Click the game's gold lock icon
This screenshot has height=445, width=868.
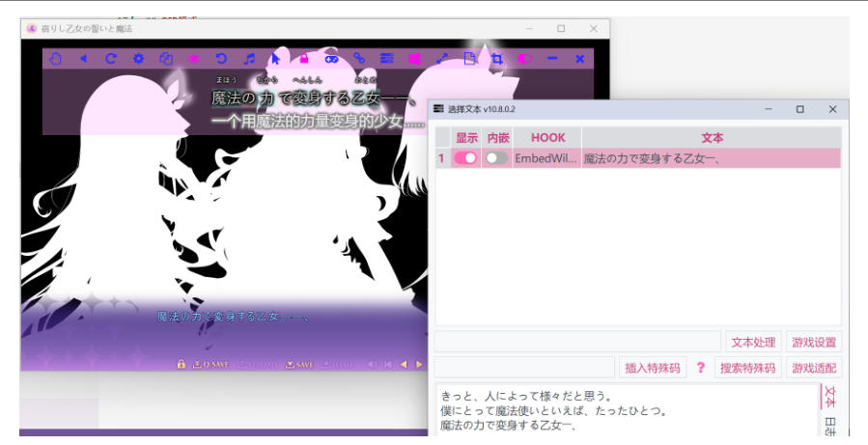point(181,364)
